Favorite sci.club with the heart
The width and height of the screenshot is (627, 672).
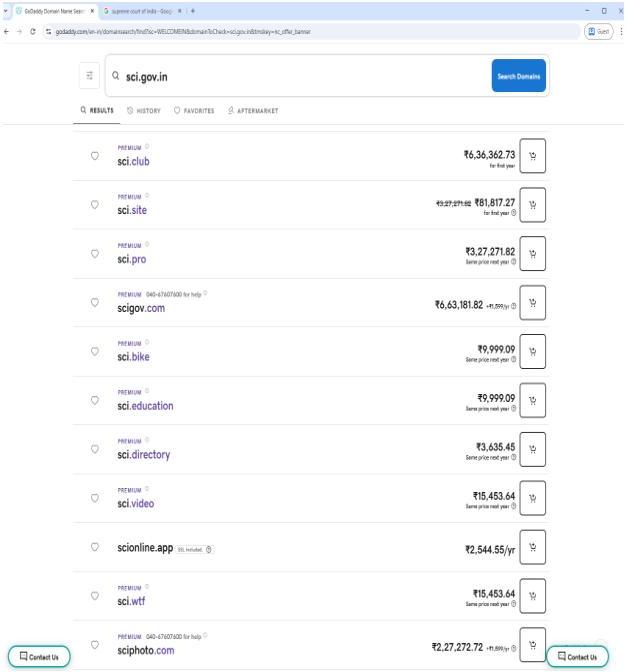(x=95, y=156)
